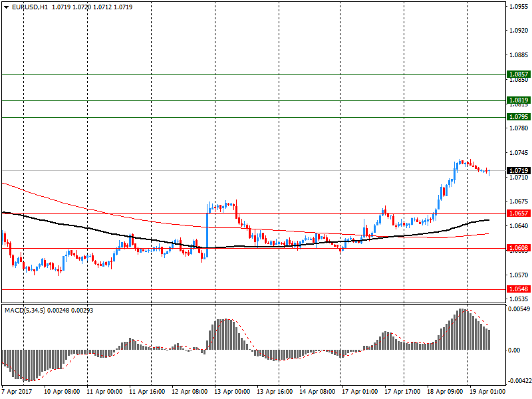The image size is (532, 399).
Task: Click the 1.0920 price scale value
Action: tap(519, 31)
